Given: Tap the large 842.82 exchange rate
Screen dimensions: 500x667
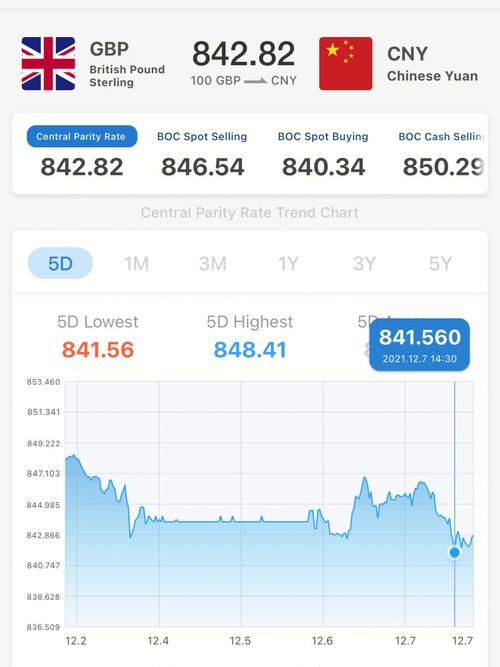Looking at the screenshot, I should point(243,54).
